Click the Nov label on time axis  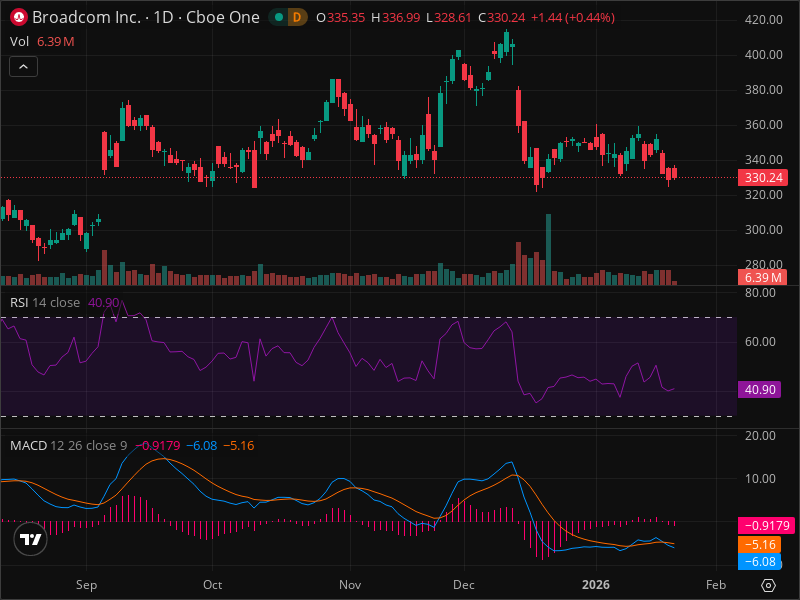click(x=350, y=585)
